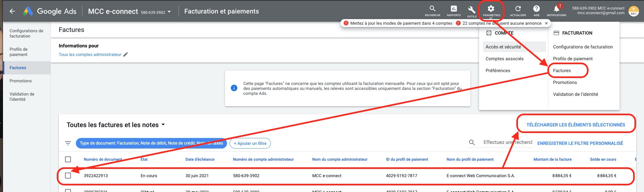Dismiss the payment alert notification banner
The height and width of the screenshot is (192, 644).
coord(546,23)
